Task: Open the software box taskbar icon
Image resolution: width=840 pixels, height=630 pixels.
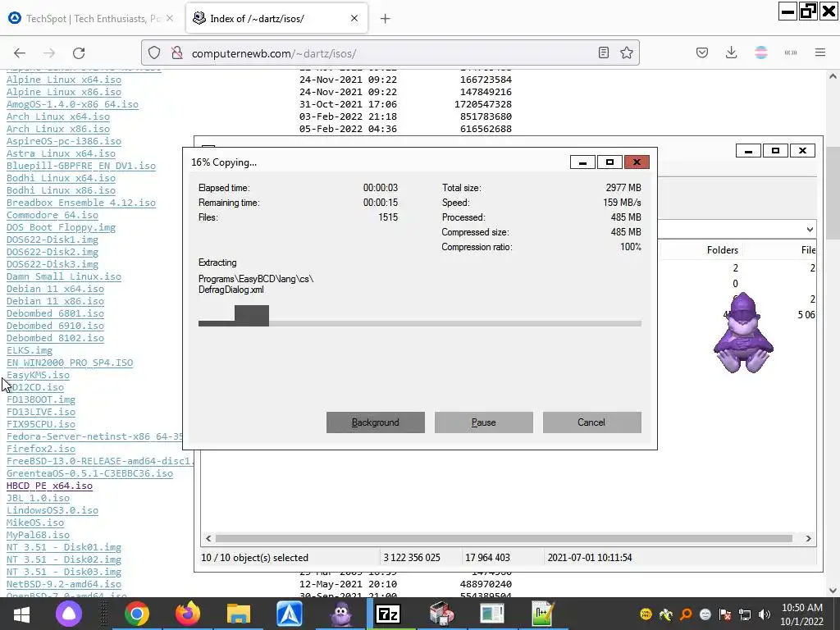Action: [x=442, y=614]
